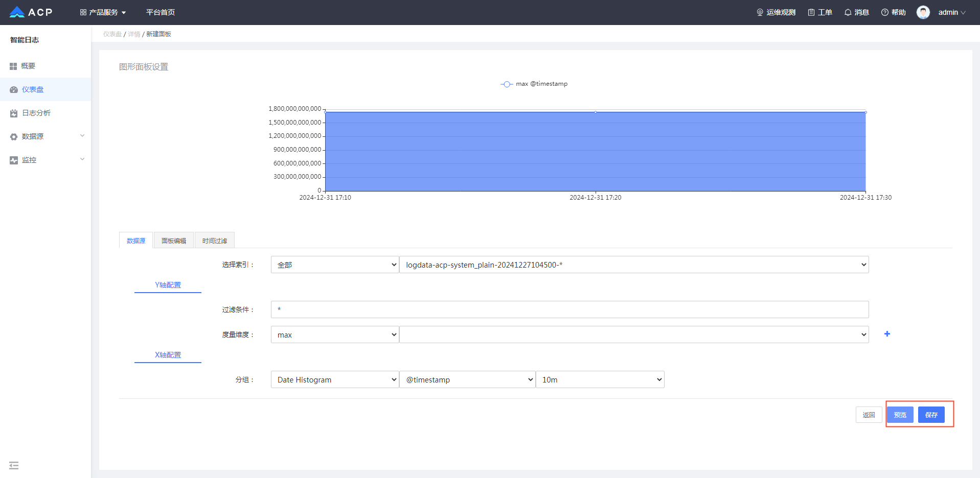Open 消息 notifications
This screenshot has width=980, height=478.
857,12
